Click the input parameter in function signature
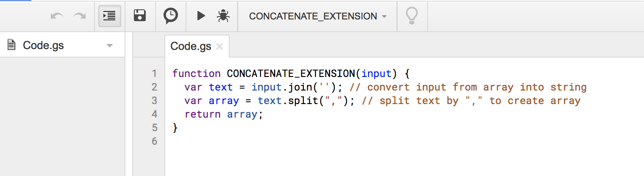 click(x=376, y=74)
